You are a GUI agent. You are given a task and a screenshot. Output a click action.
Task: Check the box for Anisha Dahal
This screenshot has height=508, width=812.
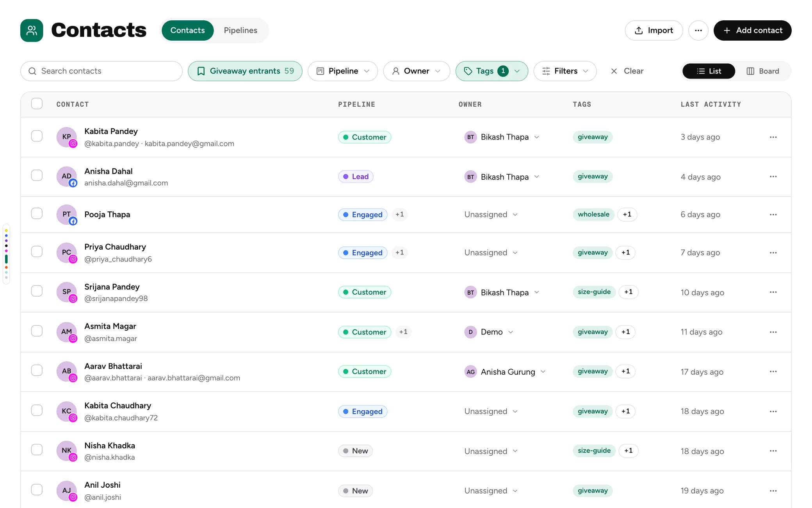37,175
